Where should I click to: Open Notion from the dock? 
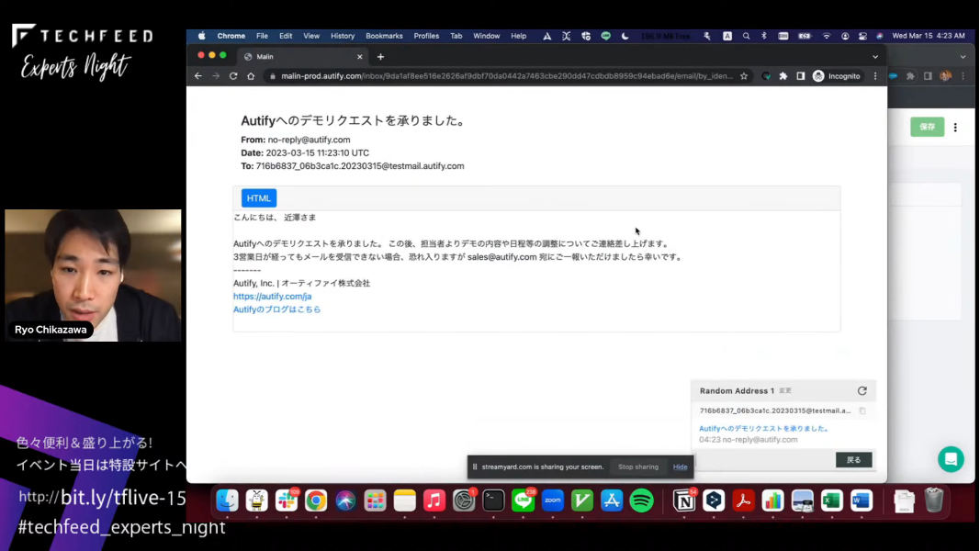pos(683,500)
